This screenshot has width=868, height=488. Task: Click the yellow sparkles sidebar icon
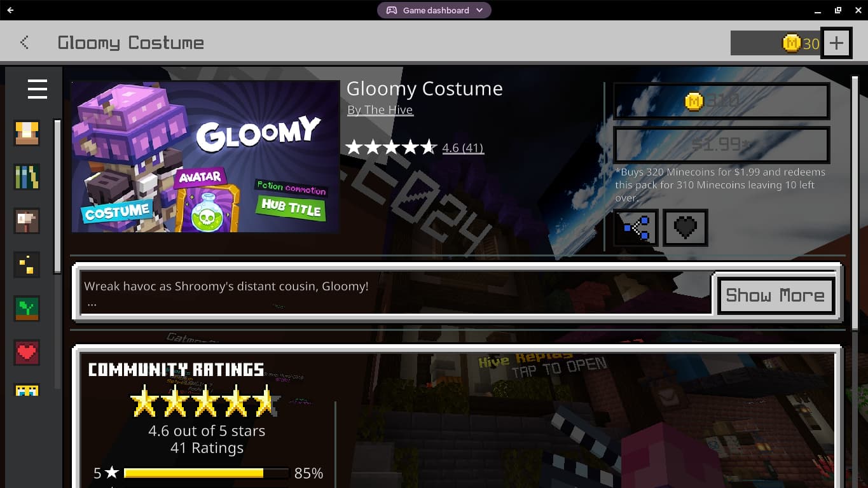pyautogui.click(x=27, y=265)
